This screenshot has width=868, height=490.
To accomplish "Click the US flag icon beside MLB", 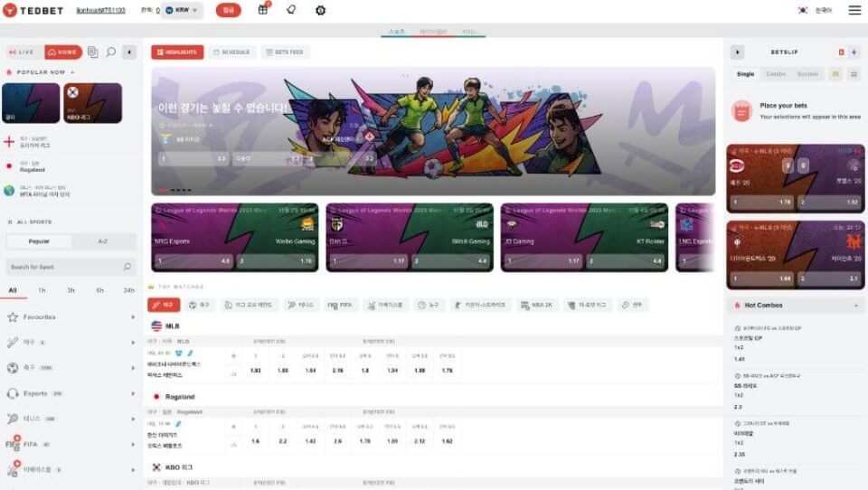I will point(156,325).
